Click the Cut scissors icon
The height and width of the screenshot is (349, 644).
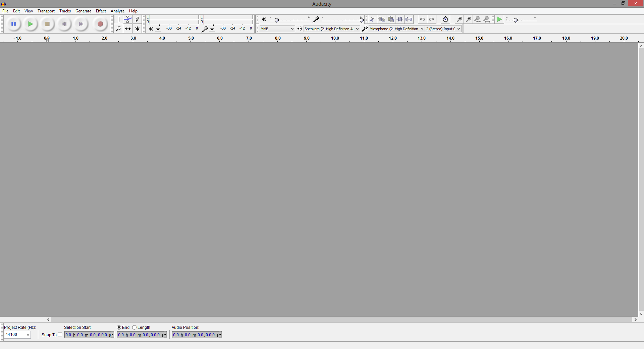tap(373, 19)
